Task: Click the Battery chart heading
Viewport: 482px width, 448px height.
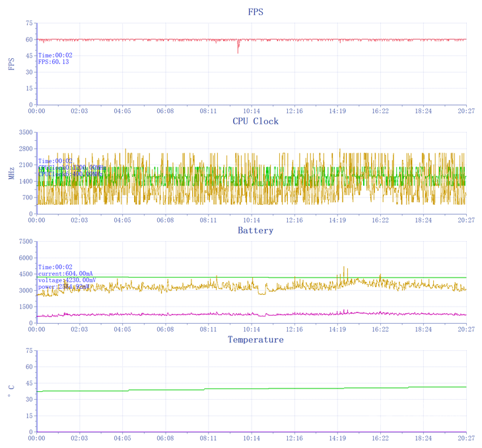Action: (x=255, y=231)
